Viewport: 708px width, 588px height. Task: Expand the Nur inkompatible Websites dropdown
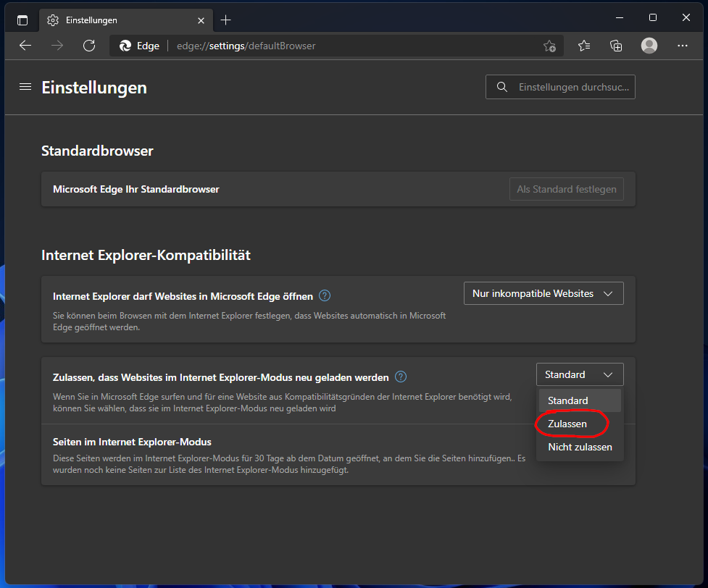tap(544, 293)
